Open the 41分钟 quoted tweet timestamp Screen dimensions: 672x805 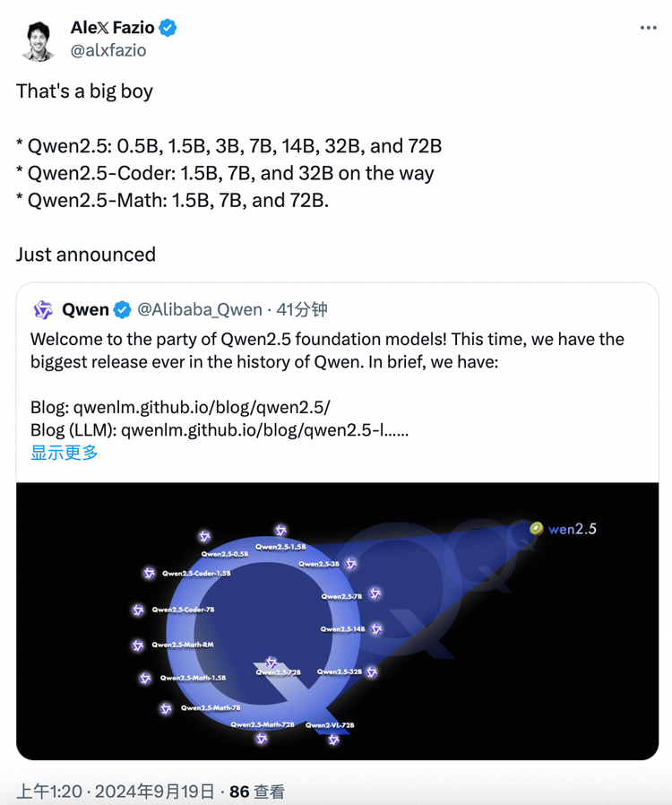coord(302,310)
